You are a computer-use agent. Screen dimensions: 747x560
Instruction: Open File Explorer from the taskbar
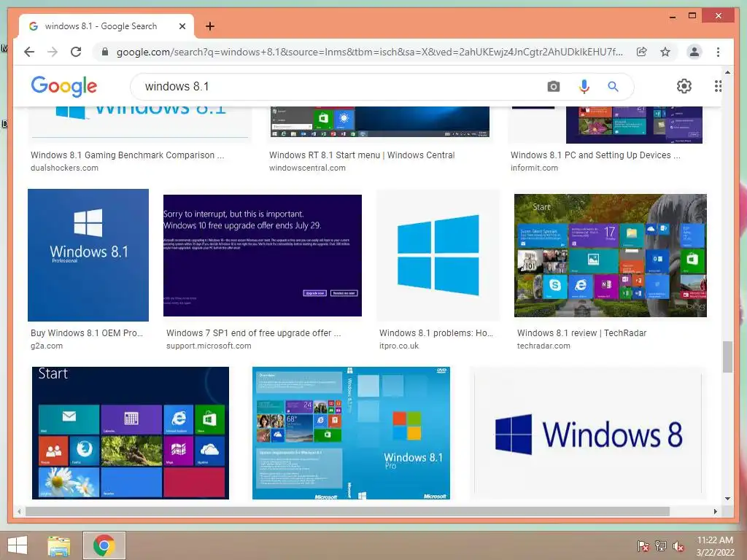(x=59, y=545)
